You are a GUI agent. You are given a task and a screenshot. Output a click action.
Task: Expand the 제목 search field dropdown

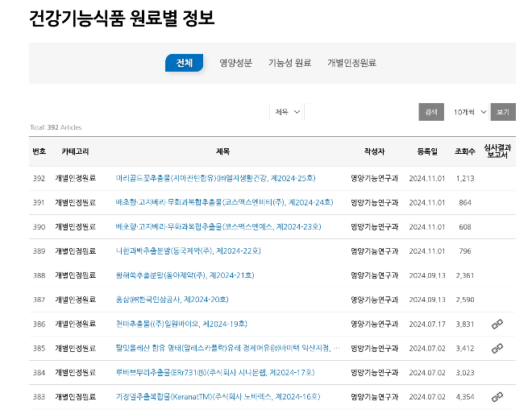[x=287, y=112]
